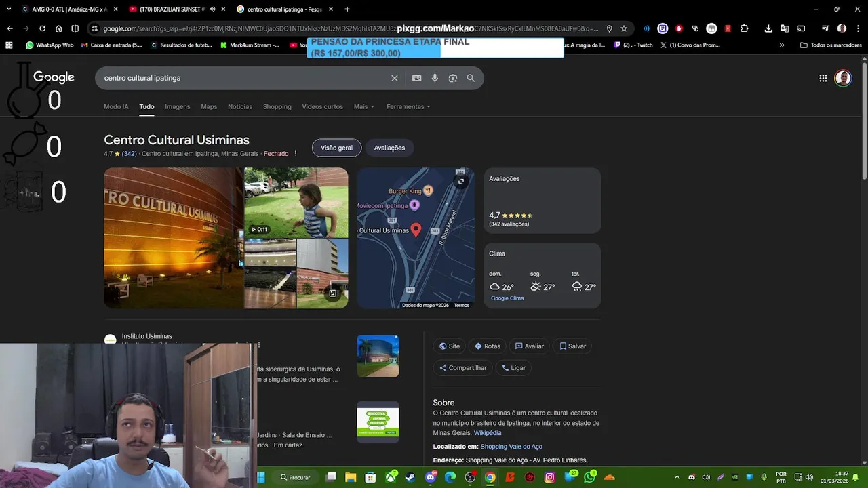Open the Chrome three-dot menu
Screen dimensions: 868x488
click(x=858, y=28)
